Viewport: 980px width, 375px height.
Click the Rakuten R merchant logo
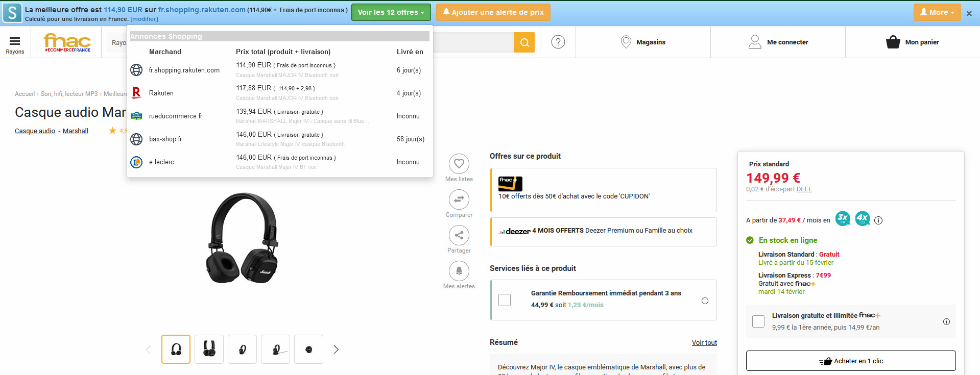136,93
